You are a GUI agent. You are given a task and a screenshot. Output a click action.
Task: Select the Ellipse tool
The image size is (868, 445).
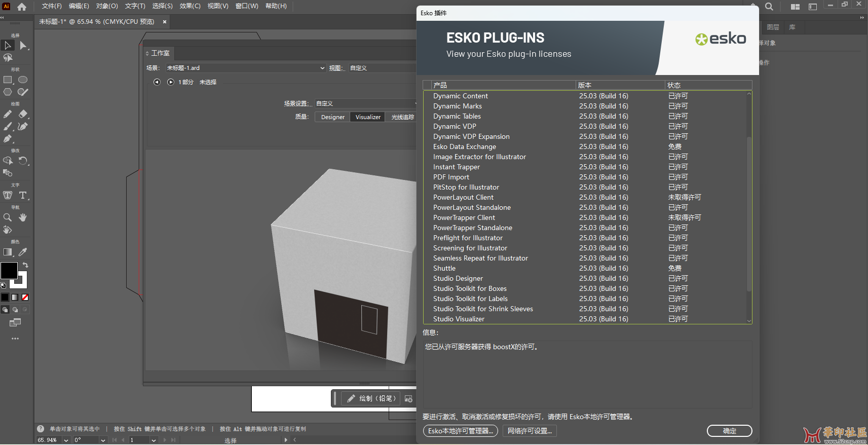coord(23,80)
